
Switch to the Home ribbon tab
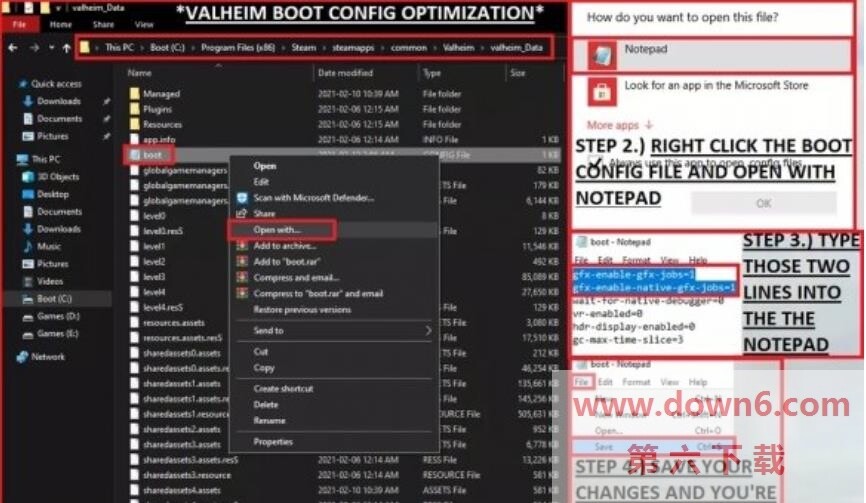(x=60, y=24)
